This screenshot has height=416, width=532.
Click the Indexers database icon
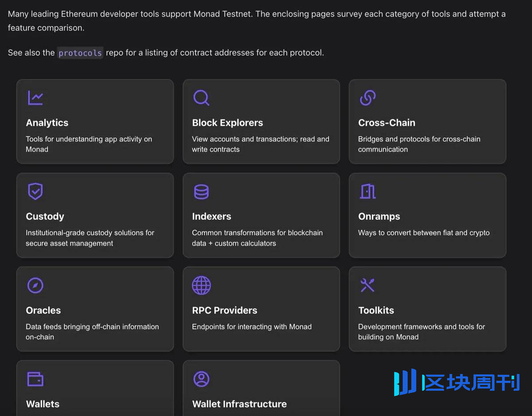[x=201, y=192]
